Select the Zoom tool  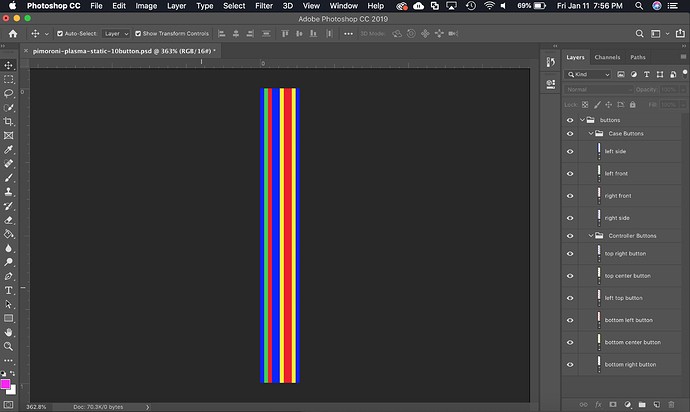(8, 346)
